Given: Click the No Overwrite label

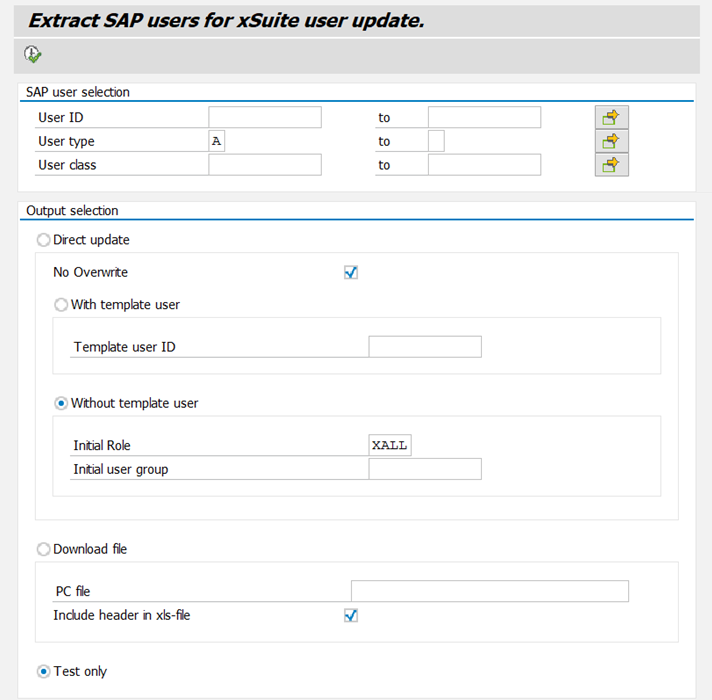Looking at the screenshot, I should click(90, 272).
